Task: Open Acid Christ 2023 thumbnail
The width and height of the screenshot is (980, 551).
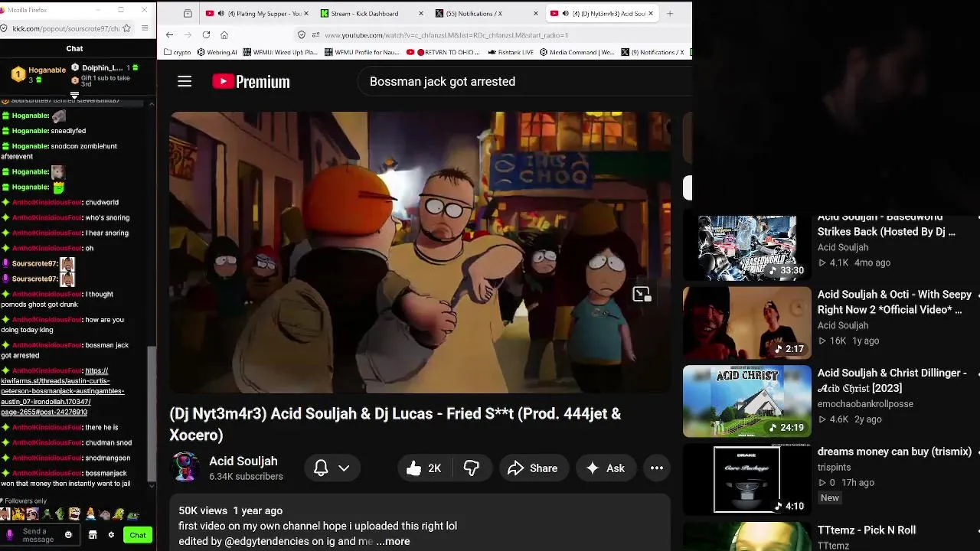Action: [747, 401]
